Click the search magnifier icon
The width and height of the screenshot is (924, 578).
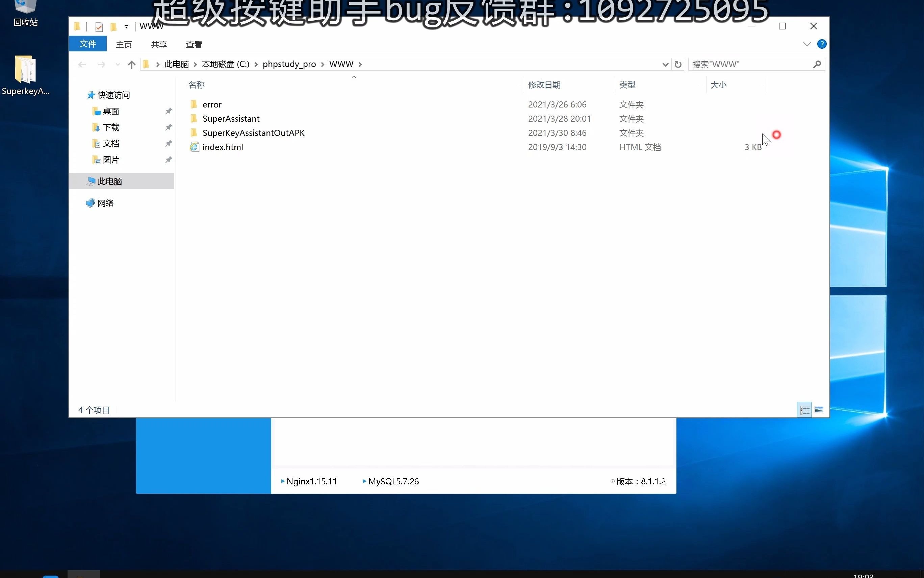click(817, 64)
